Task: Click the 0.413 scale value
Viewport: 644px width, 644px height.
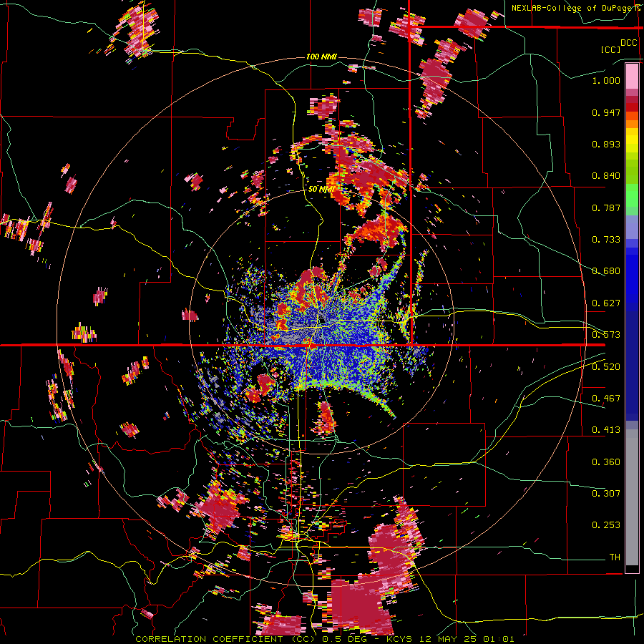Action: pyautogui.click(x=606, y=430)
